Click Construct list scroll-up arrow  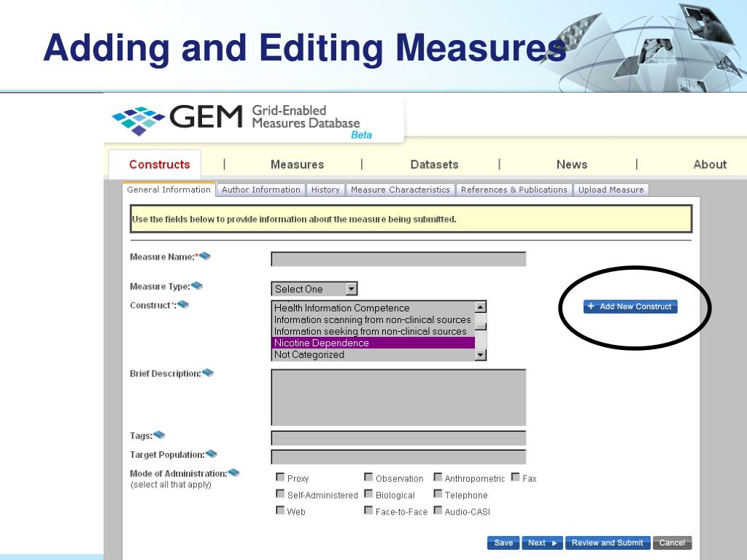pyautogui.click(x=480, y=307)
